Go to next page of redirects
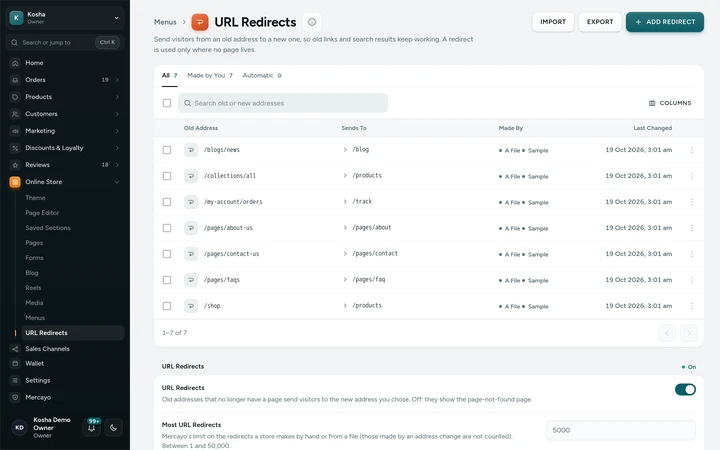The width and height of the screenshot is (720, 450). point(688,333)
